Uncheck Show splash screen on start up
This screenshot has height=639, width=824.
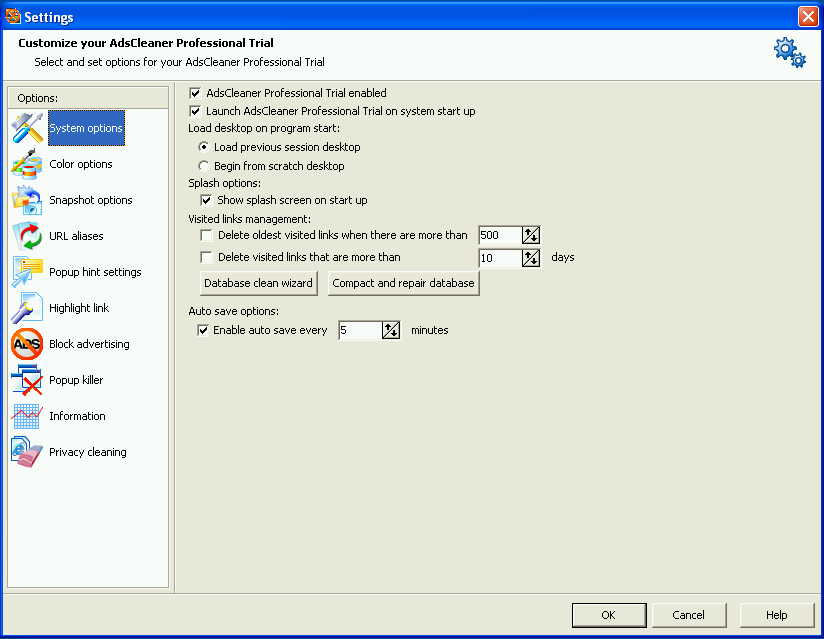tap(206, 200)
